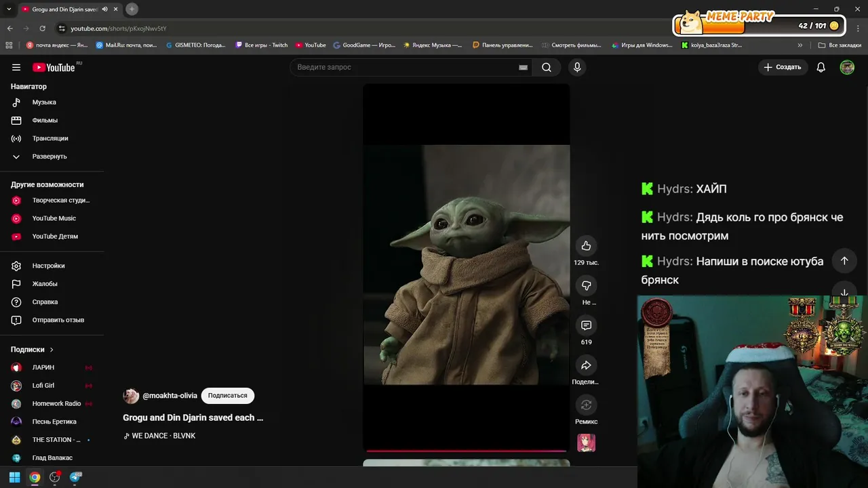The image size is (868, 488).
Task: Open Яндекс Музыка bookmark
Action: tap(433, 45)
